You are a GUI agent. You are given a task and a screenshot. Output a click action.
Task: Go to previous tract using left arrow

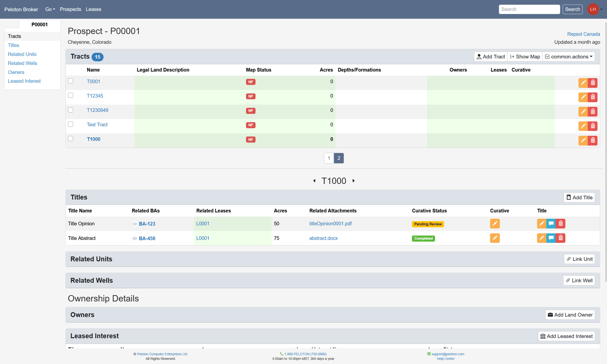pos(314,181)
